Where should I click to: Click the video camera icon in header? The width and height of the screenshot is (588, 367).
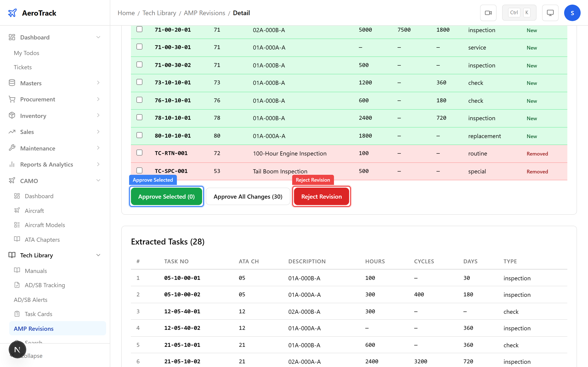(488, 13)
